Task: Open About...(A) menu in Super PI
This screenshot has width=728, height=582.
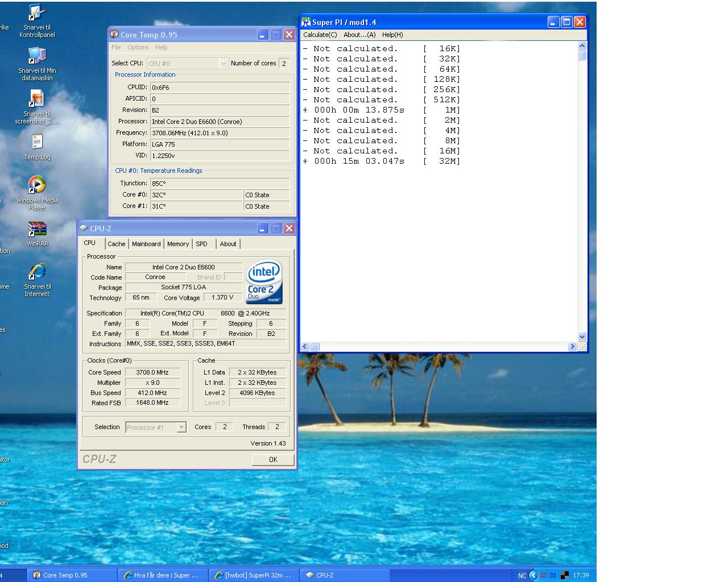Action: 359,35
